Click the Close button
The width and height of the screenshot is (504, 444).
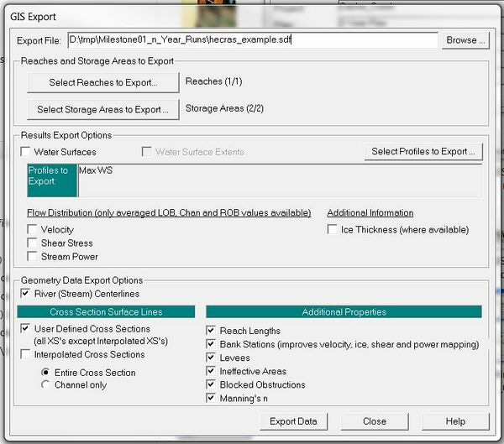pyautogui.click(x=375, y=421)
